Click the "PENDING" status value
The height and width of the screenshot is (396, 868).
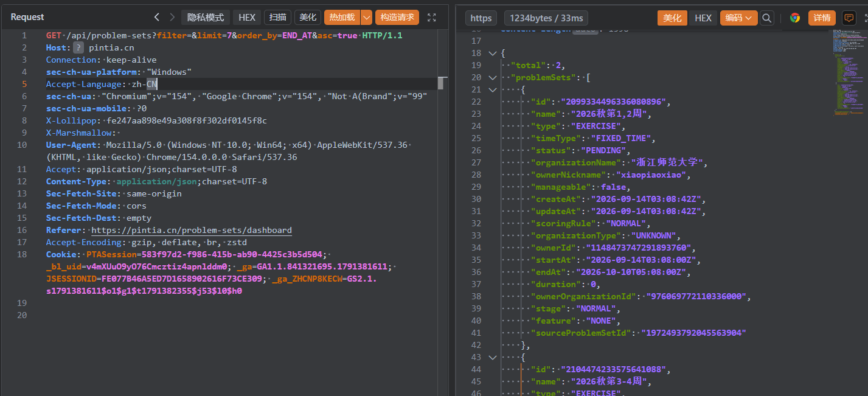pos(604,150)
